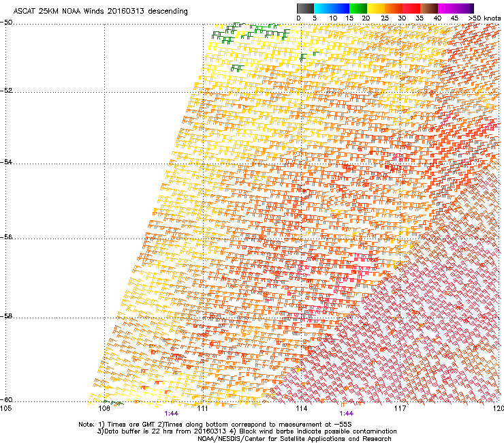
Task: Click the magenta 40-45 knots color swatch
Action: coord(447,8)
